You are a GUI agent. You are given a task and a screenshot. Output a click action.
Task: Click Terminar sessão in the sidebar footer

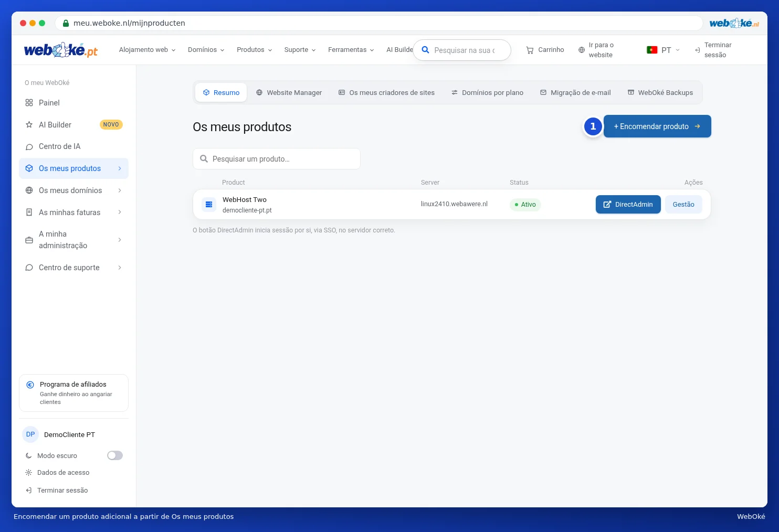click(57, 491)
